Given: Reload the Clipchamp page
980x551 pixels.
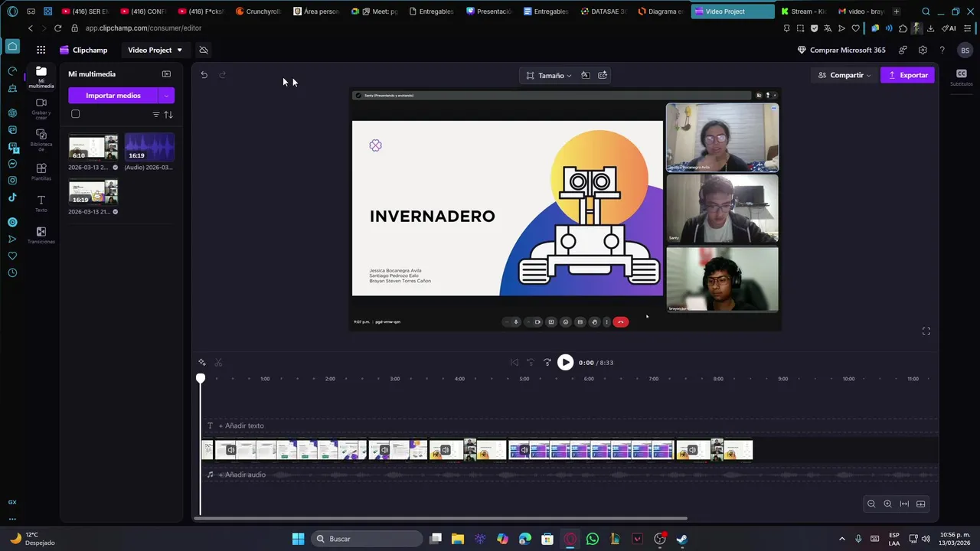Looking at the screenshot, I should (x=57, y=28).
